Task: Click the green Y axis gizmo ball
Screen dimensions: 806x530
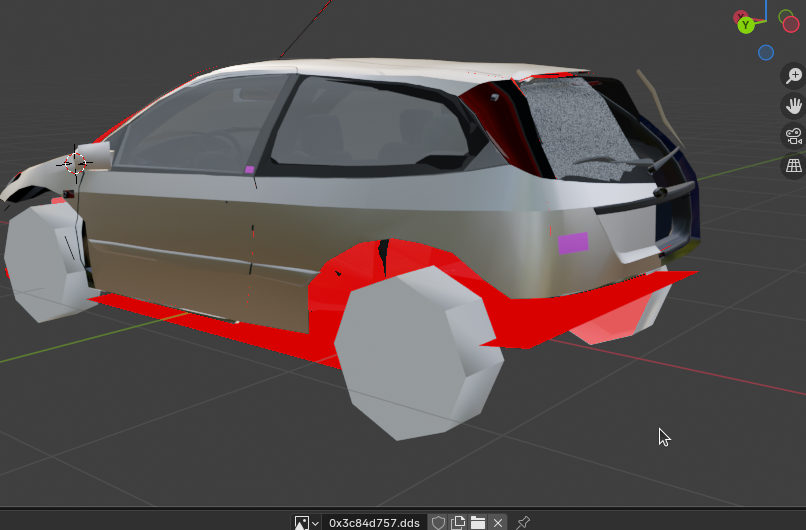Action: pos(746,25)
